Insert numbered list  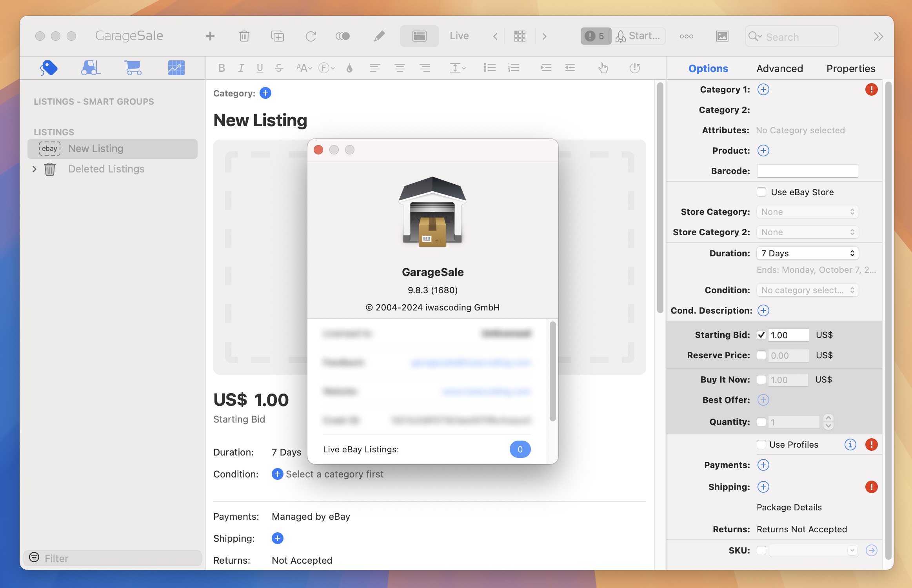(x=514, y=68)
